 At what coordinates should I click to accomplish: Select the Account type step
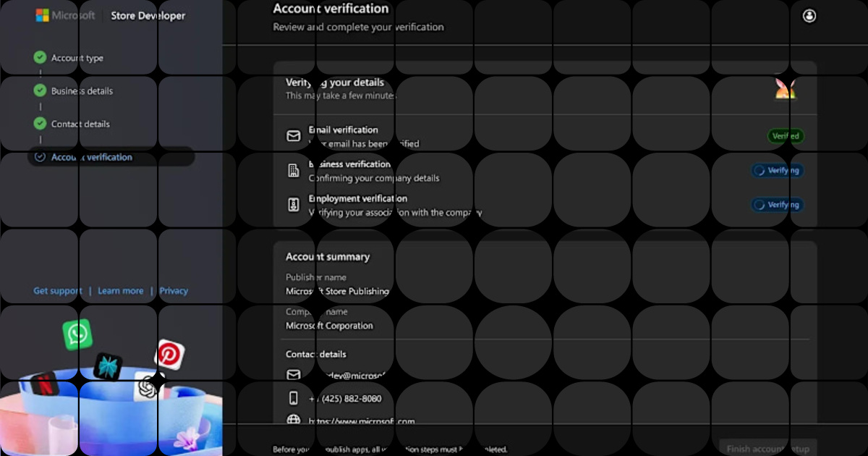77,58
